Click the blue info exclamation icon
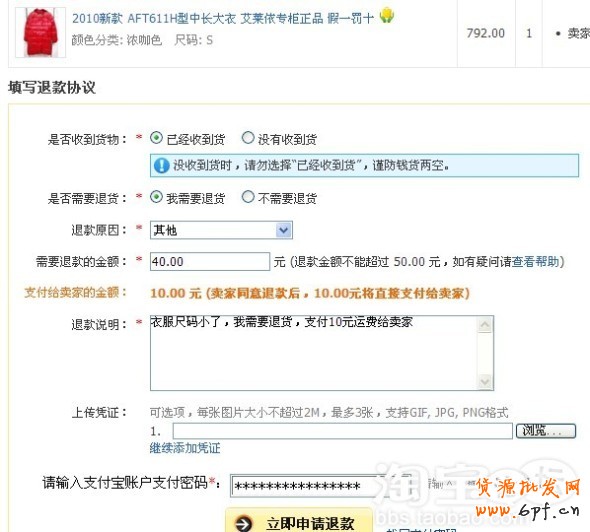590x532 pixels. pos(161,166)
